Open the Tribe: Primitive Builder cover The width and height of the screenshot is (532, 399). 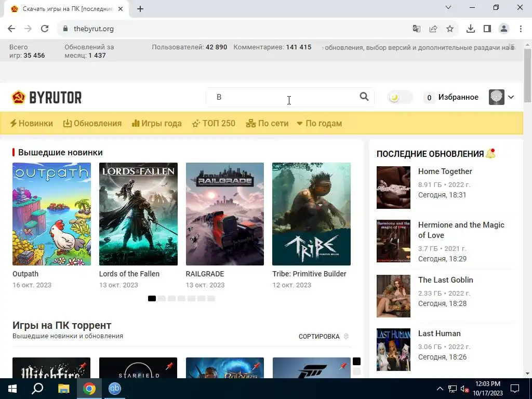pos(311,214)
